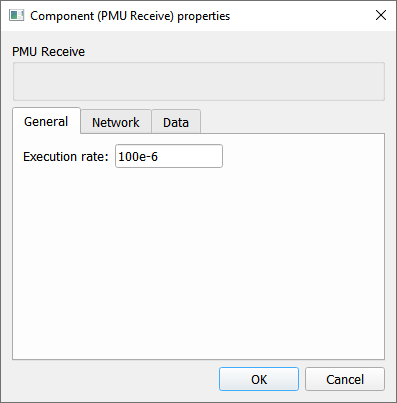Click the dialog title bar text
397x403 pixels.
click(130, 16)
